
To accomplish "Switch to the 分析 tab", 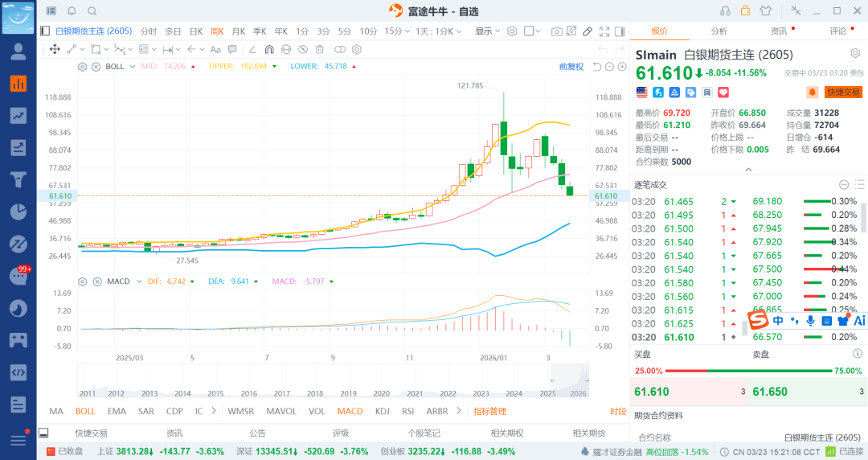I will (x=719, y=31).
